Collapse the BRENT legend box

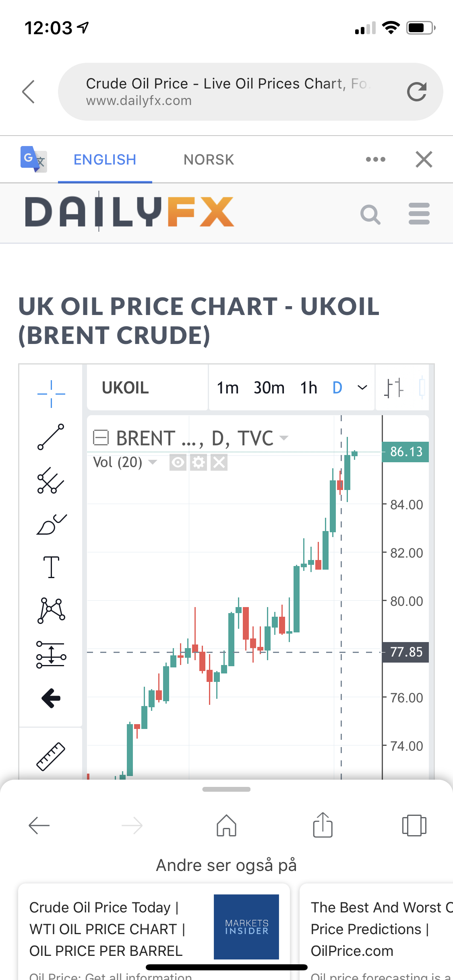101,437
